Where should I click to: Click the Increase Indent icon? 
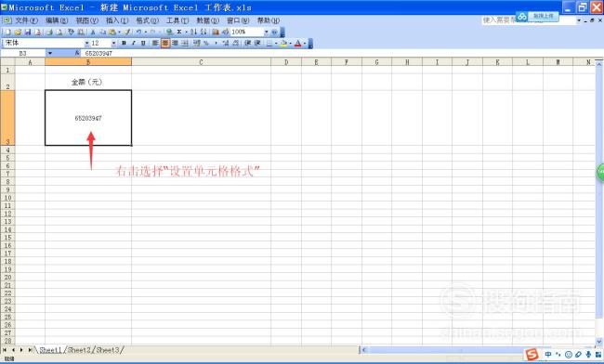coord(257,43)
